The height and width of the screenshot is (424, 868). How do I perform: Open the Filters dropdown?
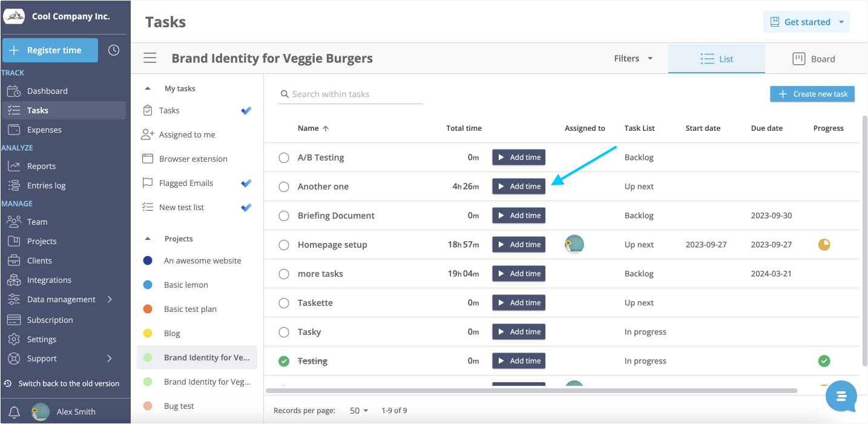point(633,59)
